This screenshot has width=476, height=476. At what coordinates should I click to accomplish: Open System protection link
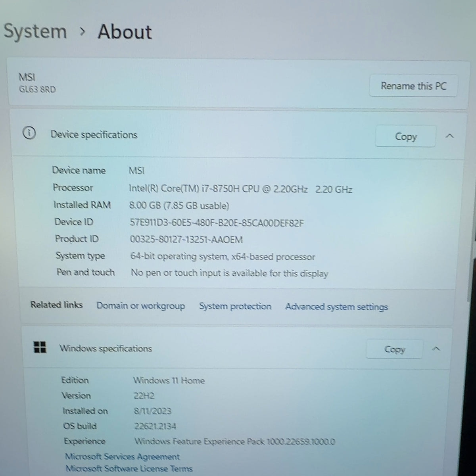click(x=235, y=306)
